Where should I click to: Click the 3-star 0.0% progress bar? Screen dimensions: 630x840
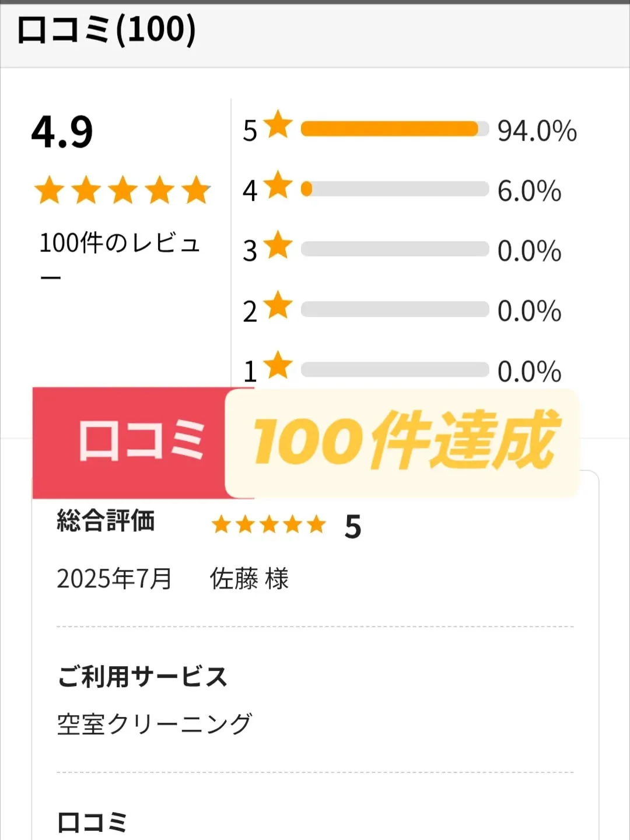[395, 249]
